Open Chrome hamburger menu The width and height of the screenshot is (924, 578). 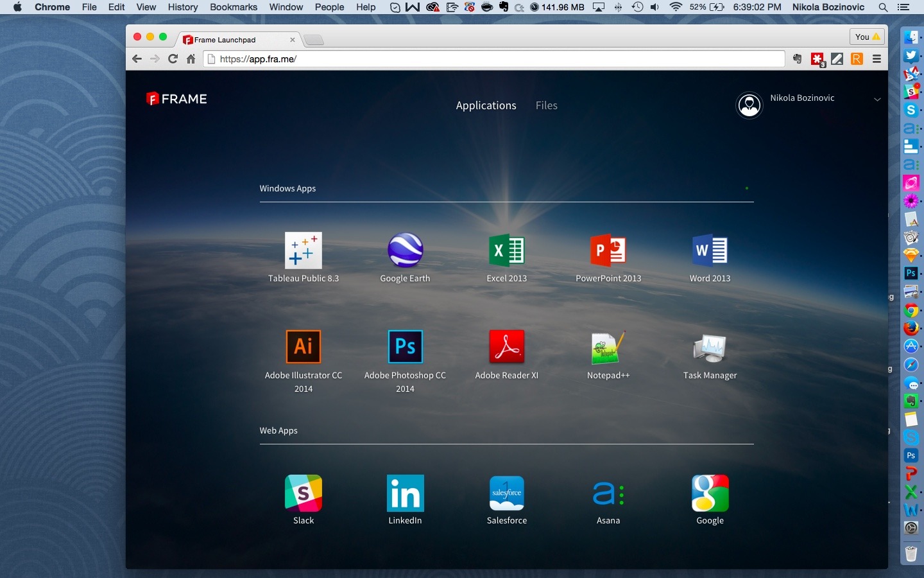click(x=877, y=59)
